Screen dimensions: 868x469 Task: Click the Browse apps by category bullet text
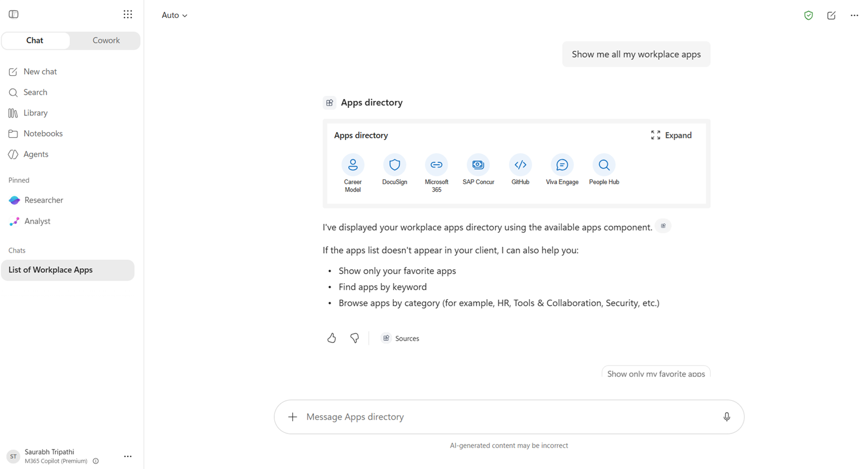point(499,303)
